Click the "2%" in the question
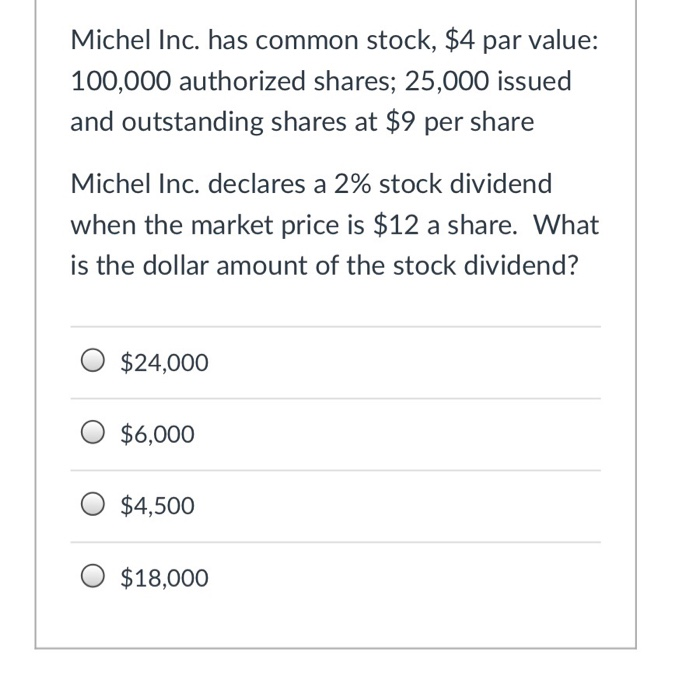The image size is (700, 687). [x=352, y=184]
